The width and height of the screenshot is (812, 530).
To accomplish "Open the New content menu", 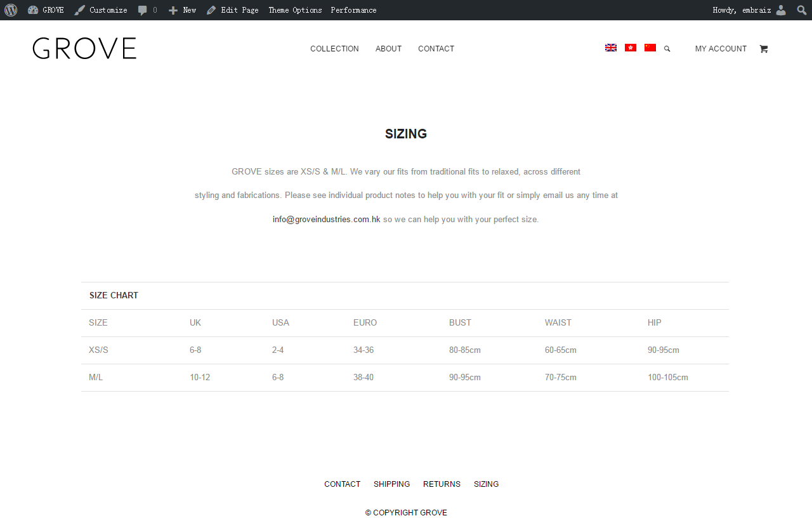I will coord(183,10).
